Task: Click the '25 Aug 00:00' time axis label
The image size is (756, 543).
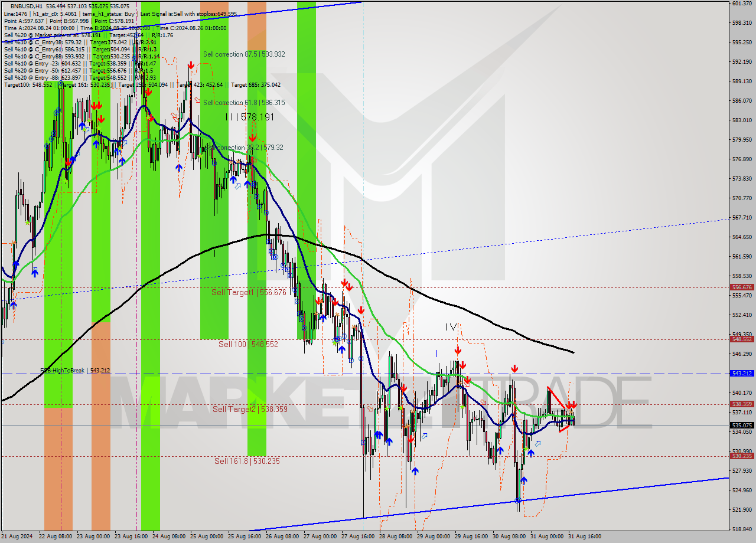Action: 206,537
